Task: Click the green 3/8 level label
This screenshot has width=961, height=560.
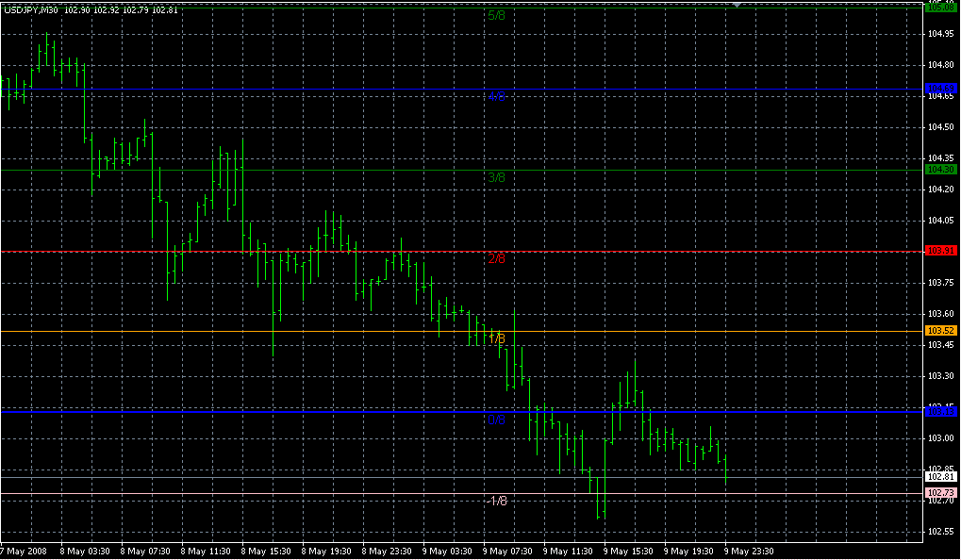Action: click(497, 177)
